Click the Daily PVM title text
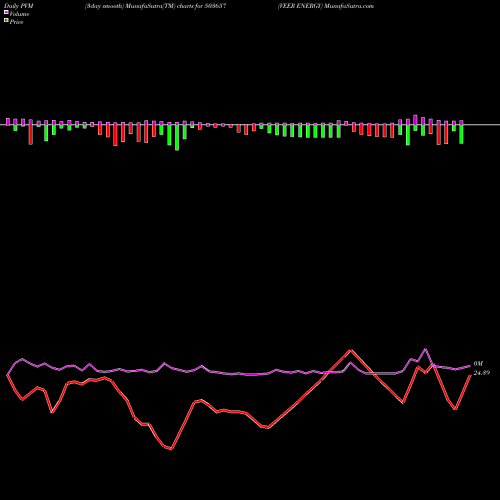This screenshot has height=500, width=500. click(x=19, y=6)
